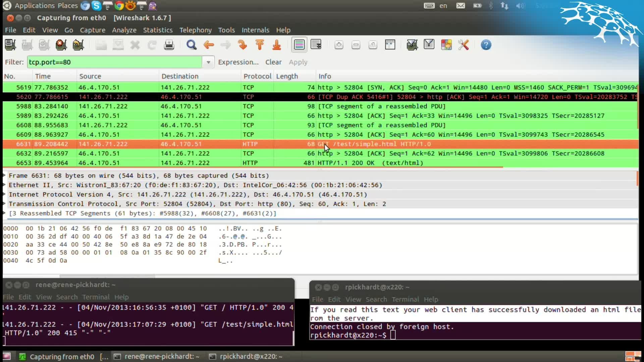The width and height of the screenshot is (644, 362).
Task: Select packet 5620 TCP Dup ACK row
Action: [x=320, y=97]
